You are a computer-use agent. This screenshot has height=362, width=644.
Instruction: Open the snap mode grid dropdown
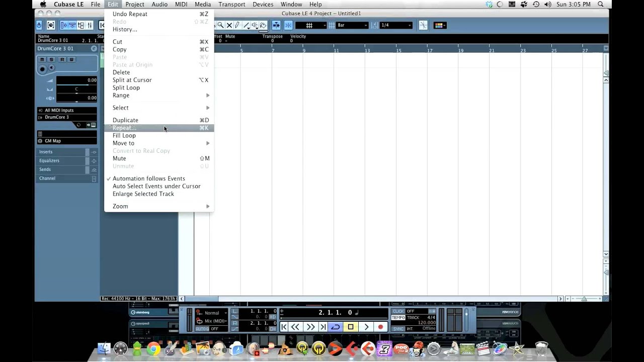pos(311,25)
